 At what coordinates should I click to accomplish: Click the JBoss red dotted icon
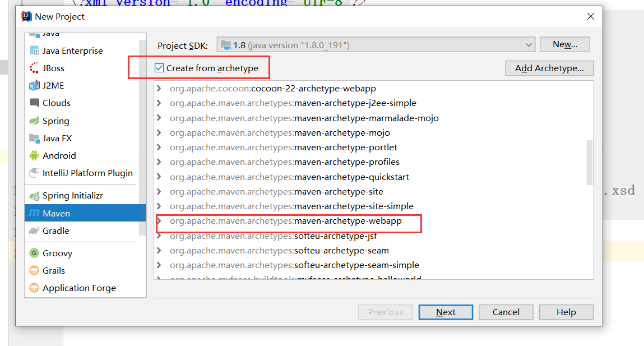pos(35,68)
